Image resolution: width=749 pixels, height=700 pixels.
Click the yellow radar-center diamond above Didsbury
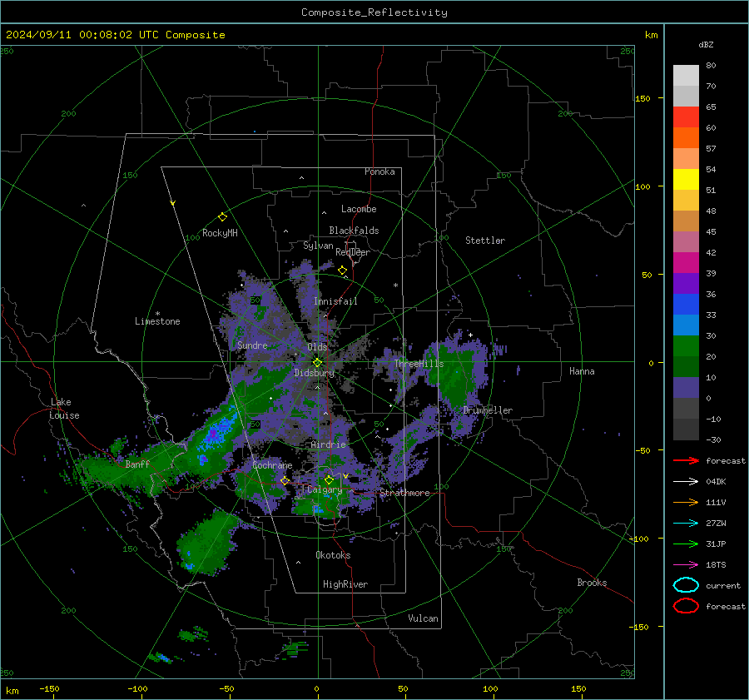point(317,363)
